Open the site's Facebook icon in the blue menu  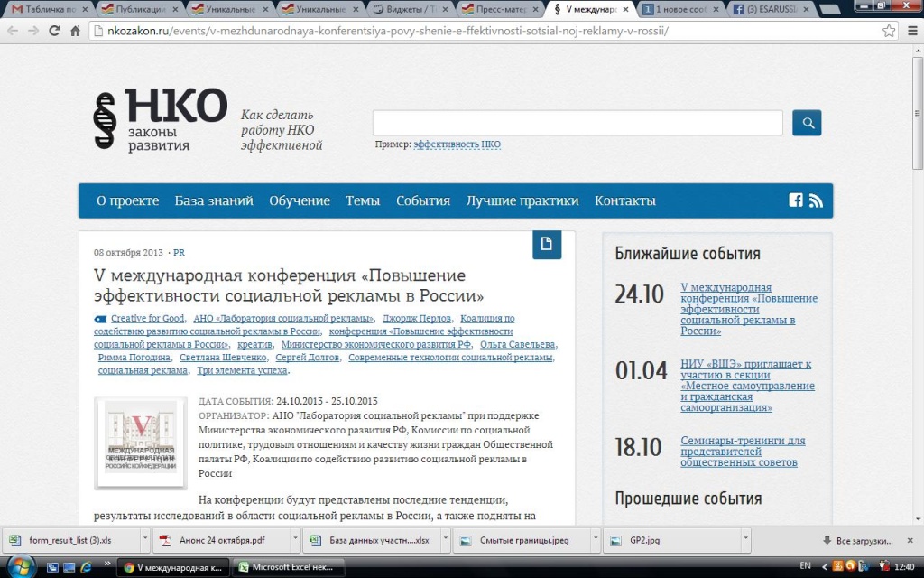click(x=796, y=200)
